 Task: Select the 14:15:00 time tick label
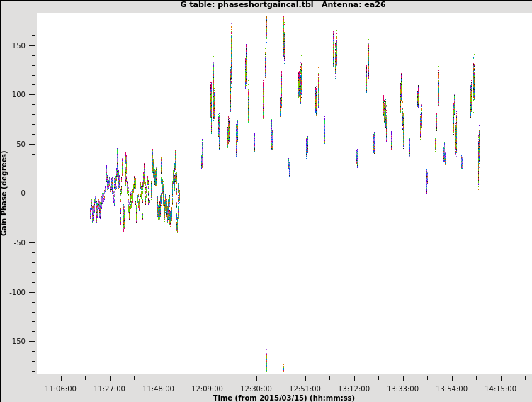click(x=500, y=389)
